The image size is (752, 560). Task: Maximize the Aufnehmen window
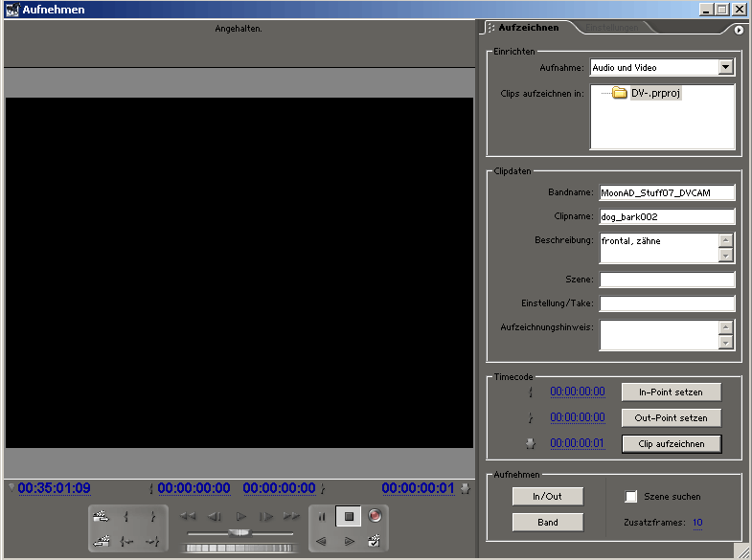(x=722, y=10)
